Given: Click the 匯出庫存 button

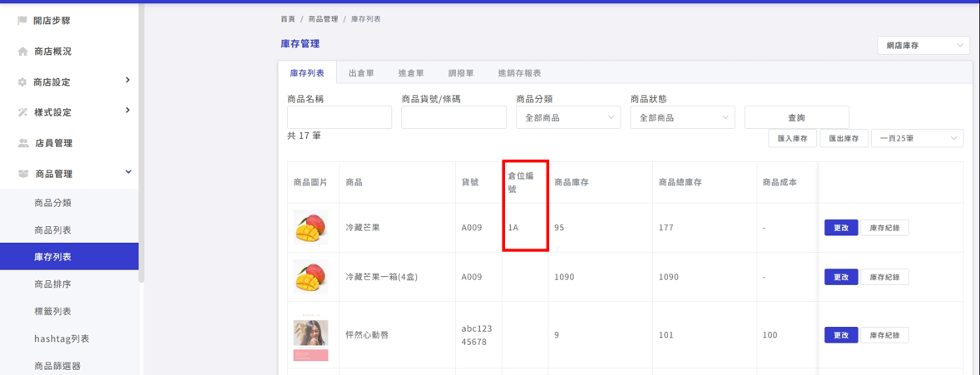Looking at the screenshot, I should (x=844, y=138).
